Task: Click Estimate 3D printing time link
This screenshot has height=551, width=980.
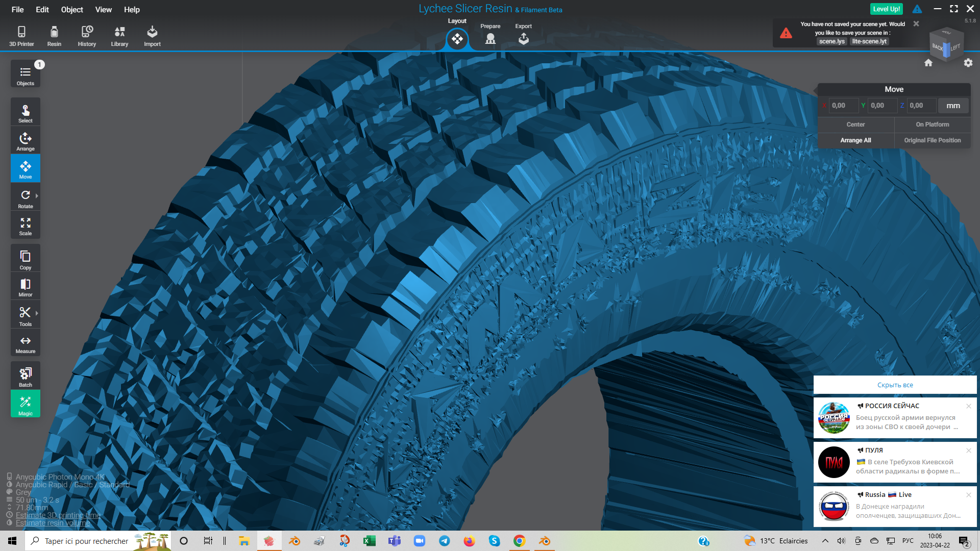Action: pos(58,515)
